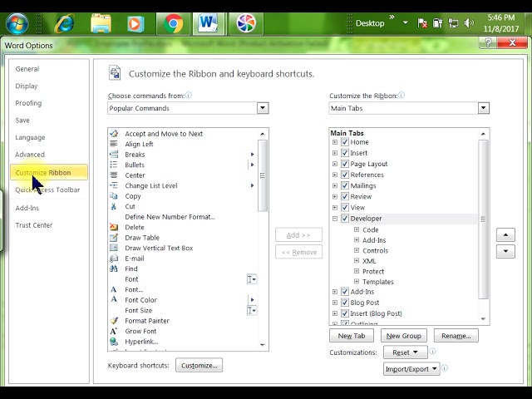
Task: Click the Find binoculars icon
Action: tap(114, 268)
